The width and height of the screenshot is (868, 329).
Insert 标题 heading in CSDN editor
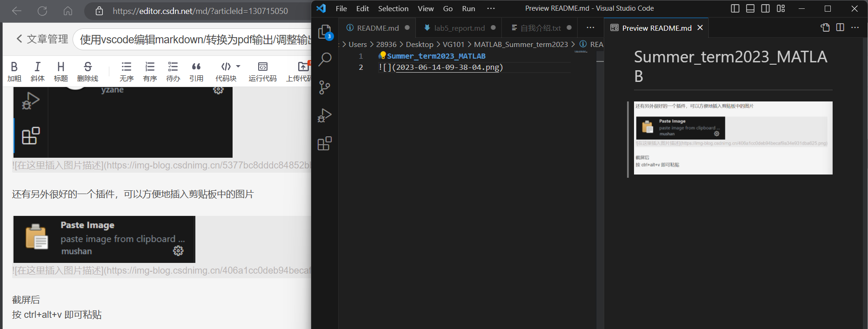pyautogui.click(x=61, y=72)
